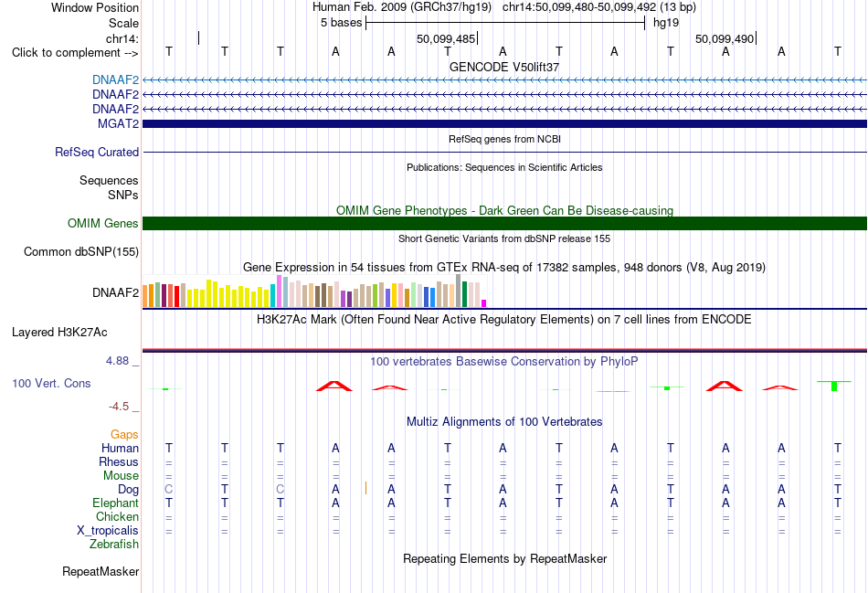Image resolution: width=868 pixels, height=593 pixels.
Task: Click the Sequences track label
Action: [x=109, y=181]
